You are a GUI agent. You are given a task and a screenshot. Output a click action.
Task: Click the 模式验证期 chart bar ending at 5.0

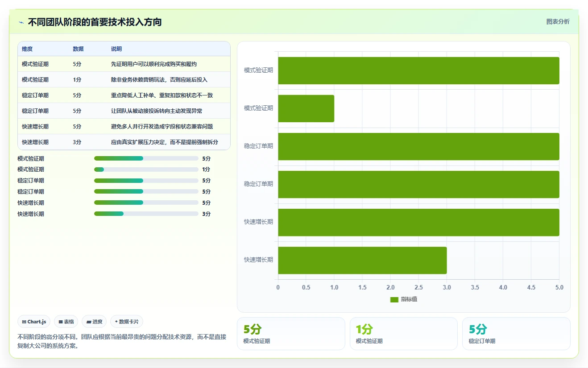[x=418, y=70]
